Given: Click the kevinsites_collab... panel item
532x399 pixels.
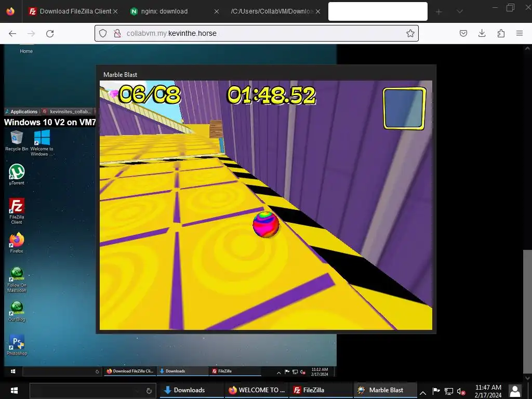Looking at the screenshot, I should tap(67, 111).
